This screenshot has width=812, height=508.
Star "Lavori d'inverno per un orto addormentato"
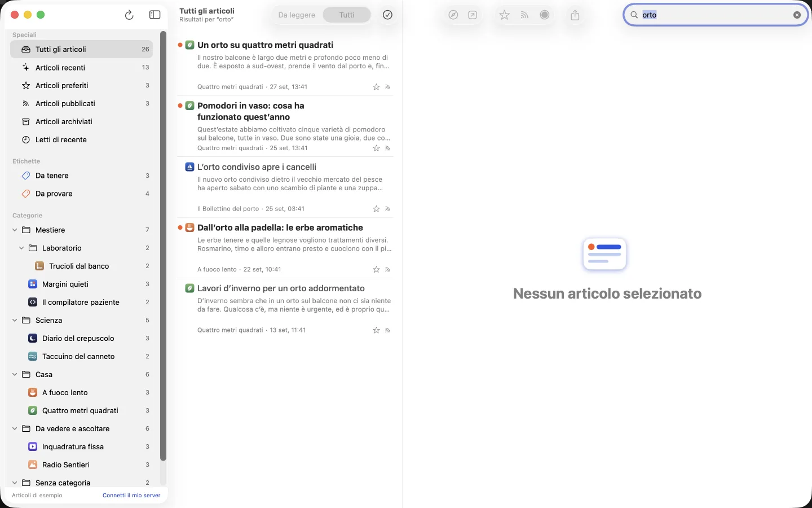pos(376,330)
